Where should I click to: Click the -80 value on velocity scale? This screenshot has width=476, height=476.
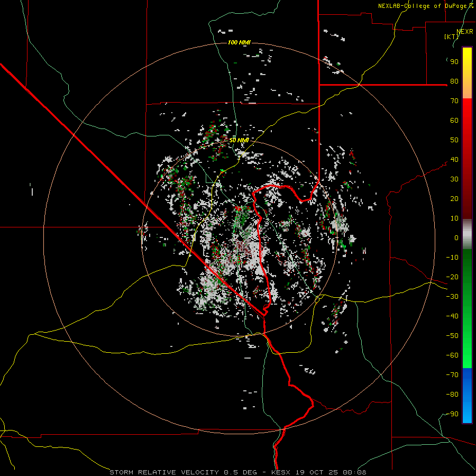(452, 395)
